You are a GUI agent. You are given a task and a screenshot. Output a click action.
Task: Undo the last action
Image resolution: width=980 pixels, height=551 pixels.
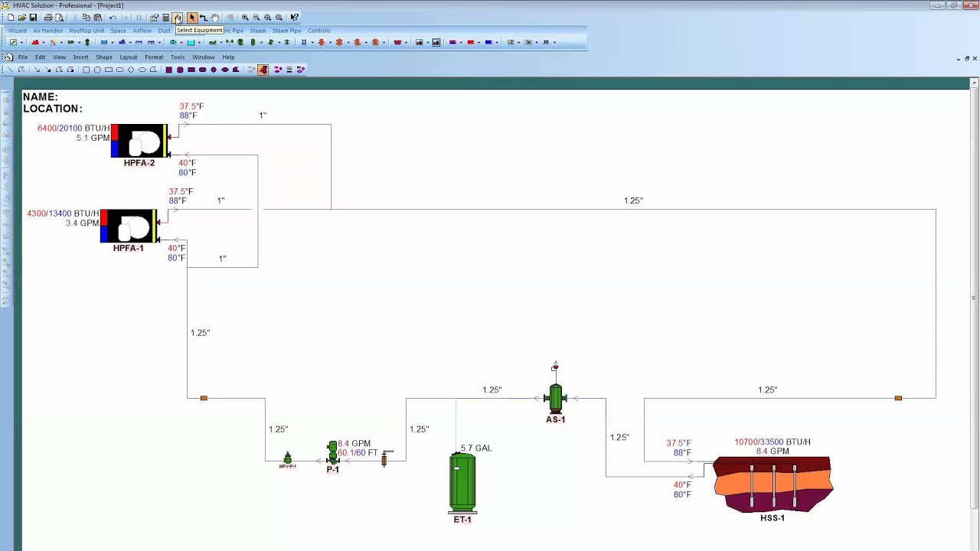point(113,18)
